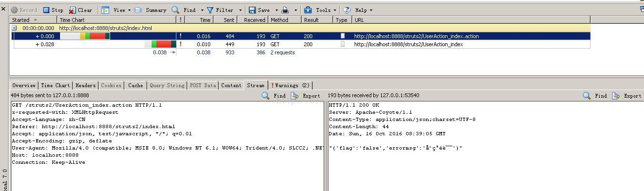The image size is (644, 191).
Task: Select the Stream tab
Action: tap(256, 85)
